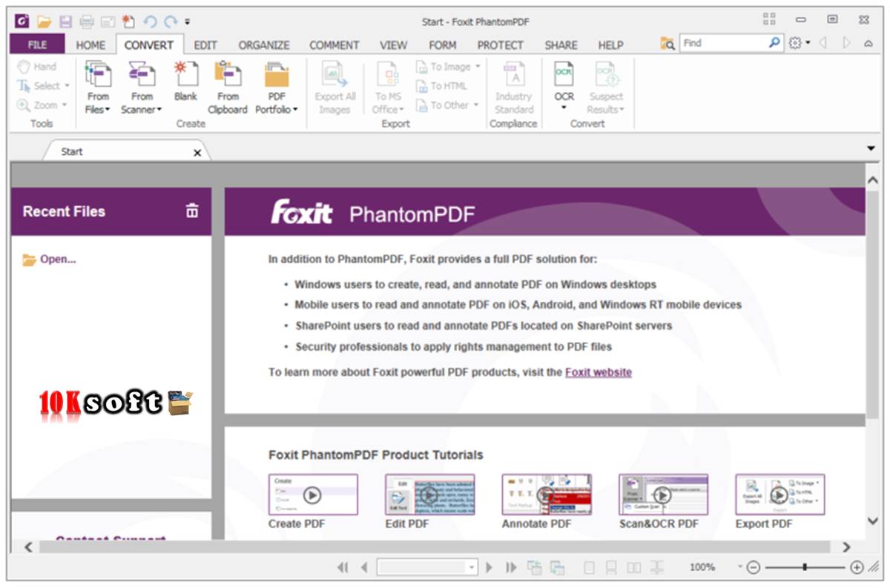Click the horizontal scrollbar right arrow

point(847,547)
